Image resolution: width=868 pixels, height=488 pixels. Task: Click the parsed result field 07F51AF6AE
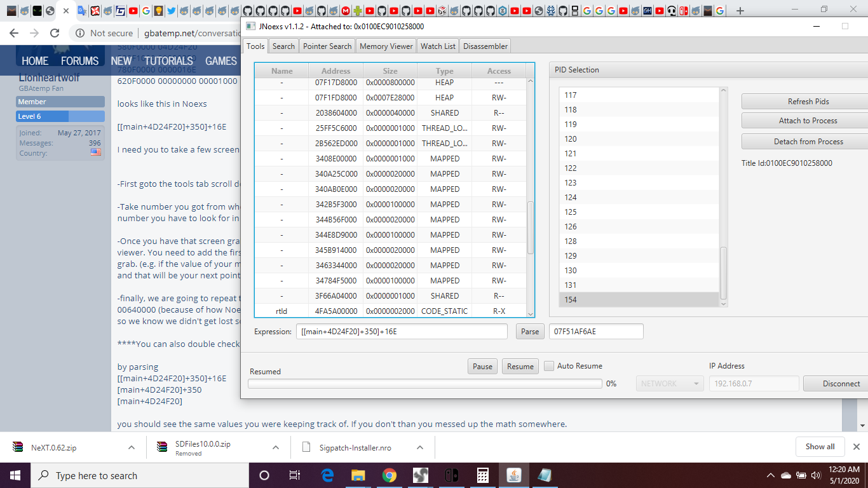coord(596,331)
